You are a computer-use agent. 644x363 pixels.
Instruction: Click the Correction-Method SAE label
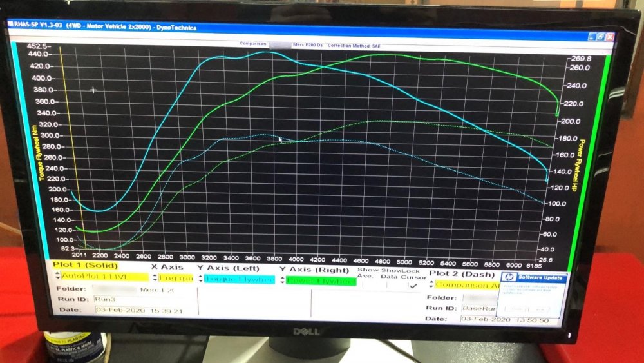click(354, 46)
